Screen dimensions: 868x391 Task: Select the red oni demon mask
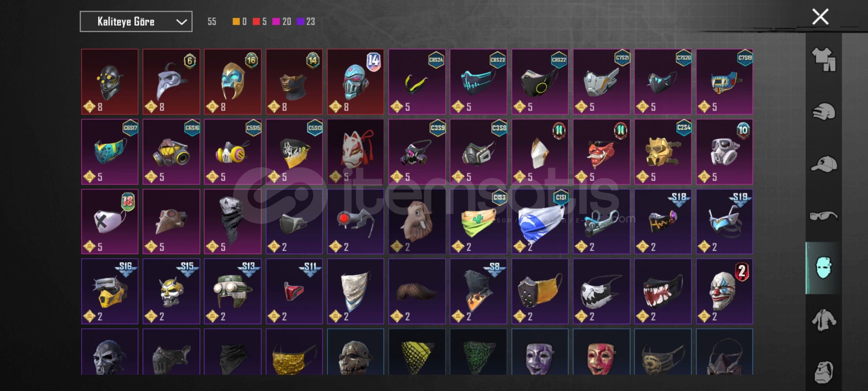point(601,152)
